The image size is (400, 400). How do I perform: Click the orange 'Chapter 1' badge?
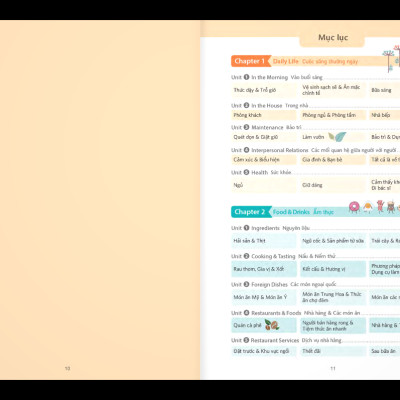(250, 61)
